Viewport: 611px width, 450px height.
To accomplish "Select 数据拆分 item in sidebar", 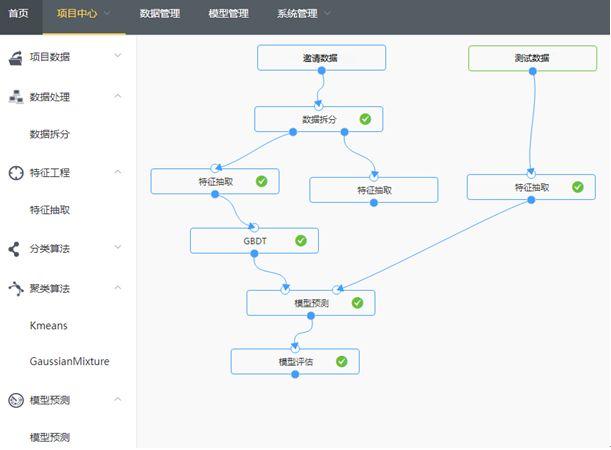I will coord(49,134).
